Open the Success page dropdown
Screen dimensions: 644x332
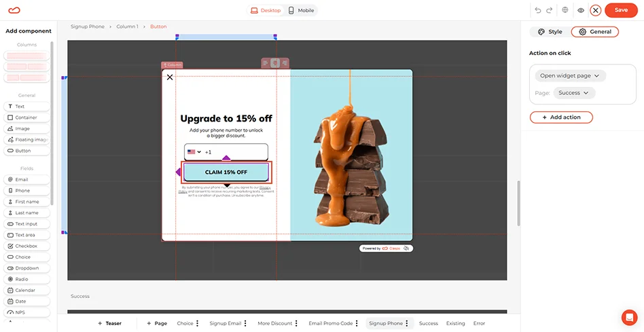574,93
